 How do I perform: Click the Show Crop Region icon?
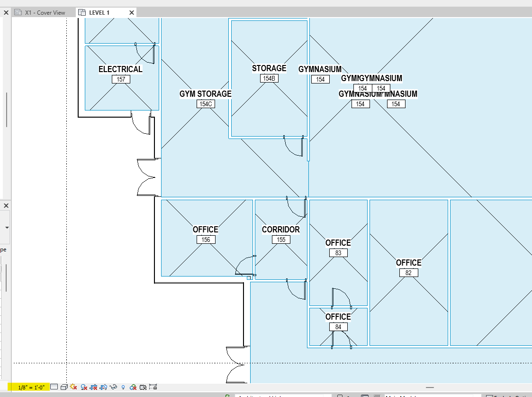[x=103, y=387]
